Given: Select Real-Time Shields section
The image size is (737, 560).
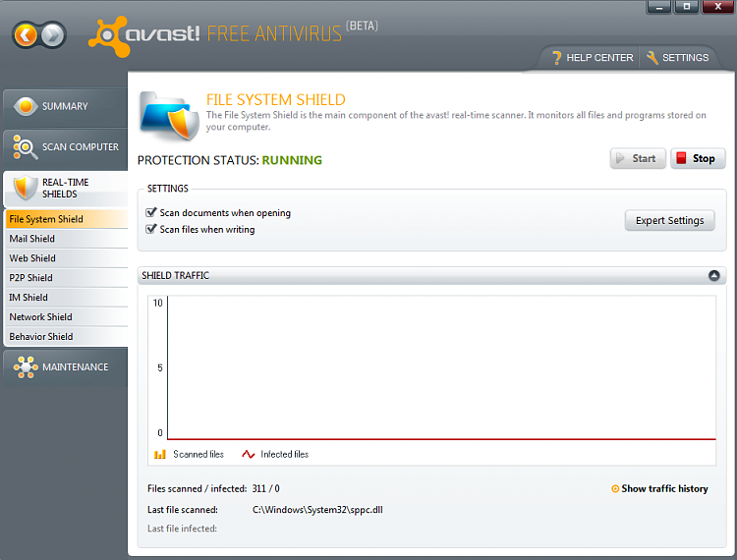Looking at the screenshot, I should tap(65, 188).
